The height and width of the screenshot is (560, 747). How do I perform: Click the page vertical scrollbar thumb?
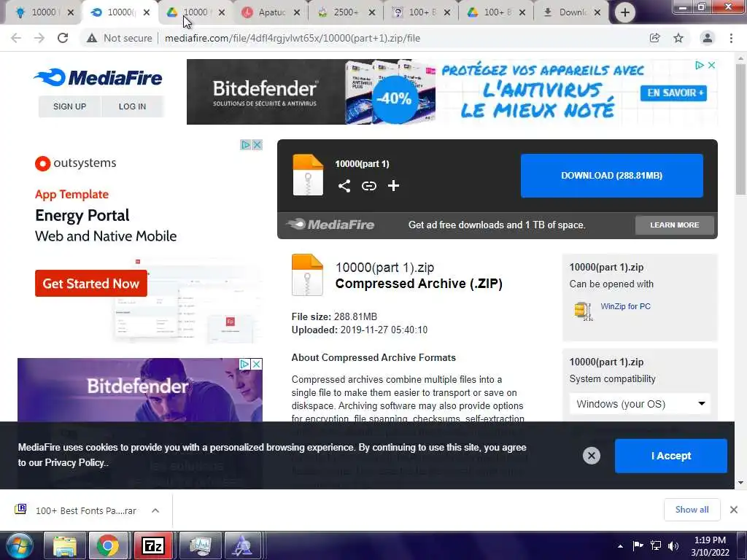pos(740,128)
